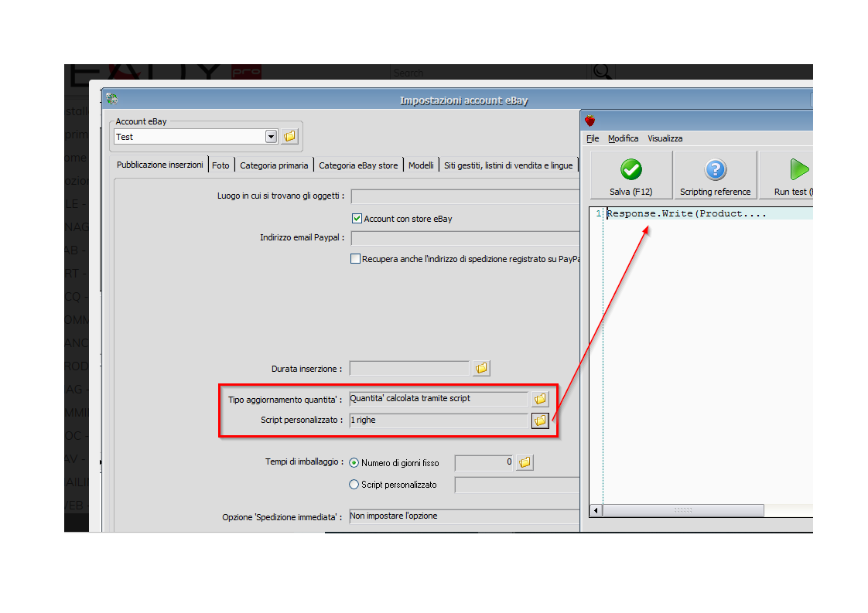The width and height of the screenshot is (868, 613).
Task: Click folder icon beside Durata inserzione field
Action: pos(481,368)
